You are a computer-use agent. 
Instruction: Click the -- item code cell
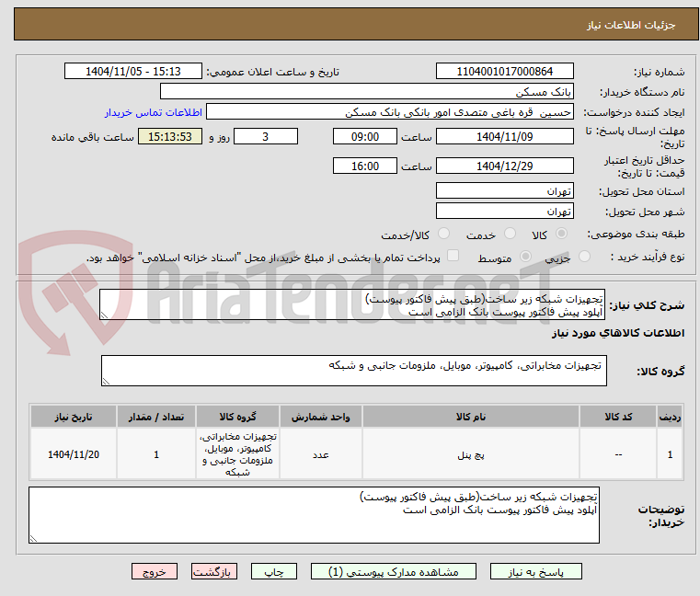pos(618,454)
